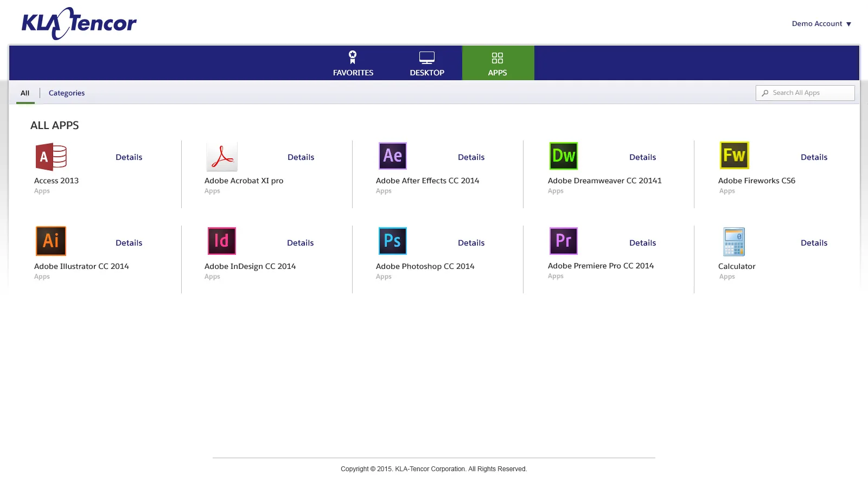
Task: Show apps by Categories
Action: [x=67, y=93]
